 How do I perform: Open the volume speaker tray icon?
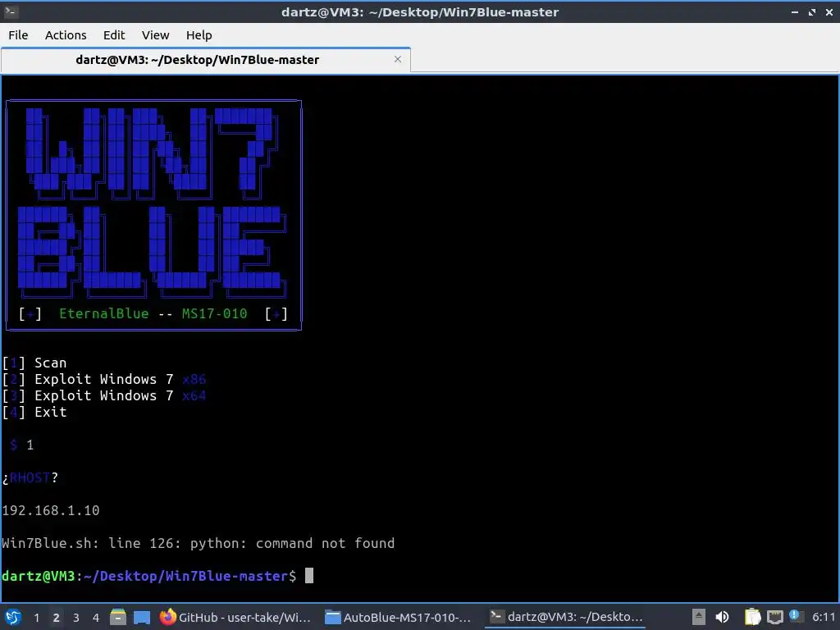pos(722,617)
